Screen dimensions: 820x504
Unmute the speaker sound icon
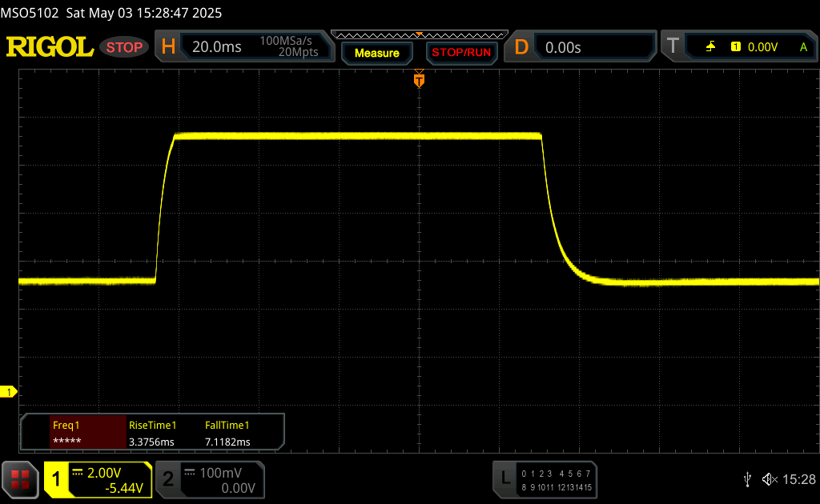[770, 479]
